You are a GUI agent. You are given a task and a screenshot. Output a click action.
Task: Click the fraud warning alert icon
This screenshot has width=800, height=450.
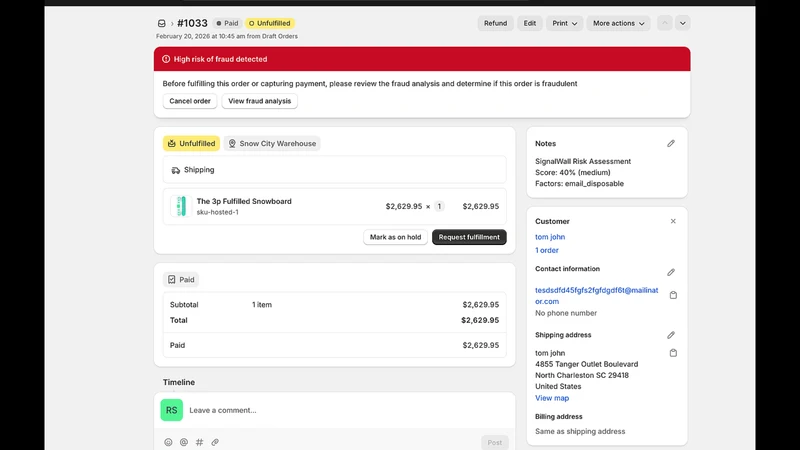coord(166,59)
